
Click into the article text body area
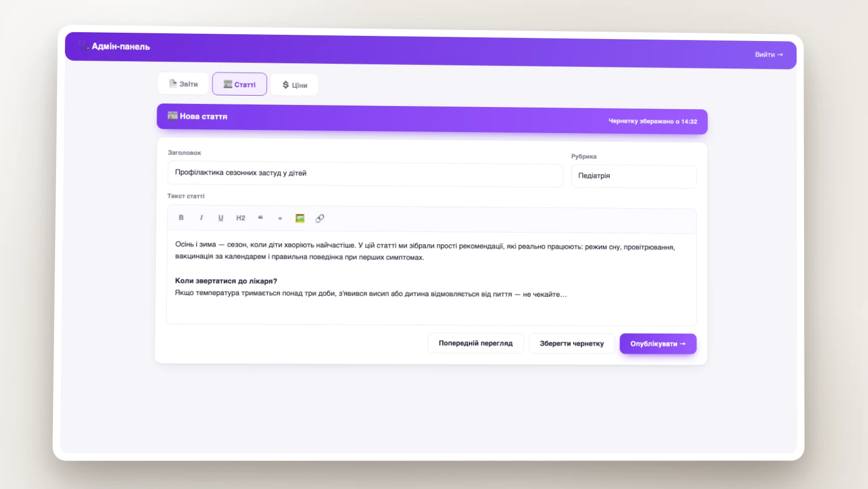(431, 278)
